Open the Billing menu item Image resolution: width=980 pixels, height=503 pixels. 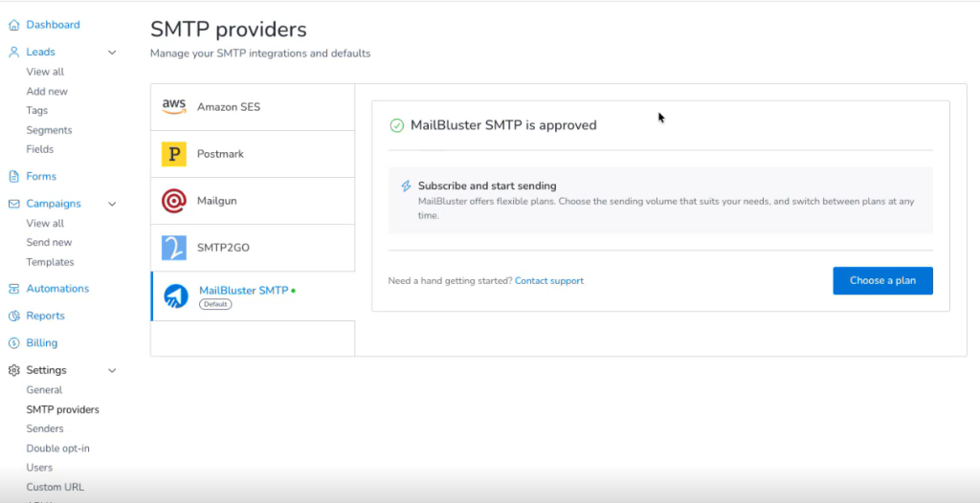42,343
